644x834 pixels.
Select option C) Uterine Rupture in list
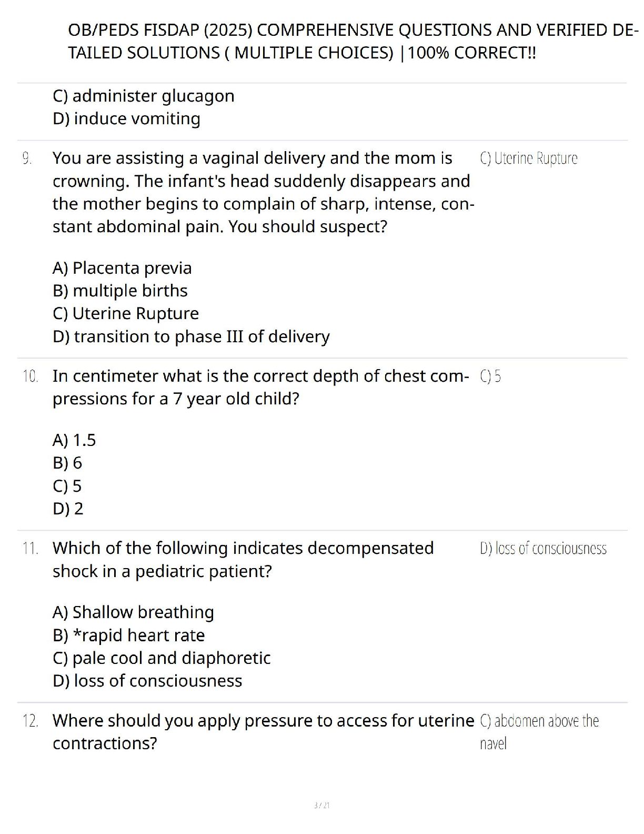[126, 313]
